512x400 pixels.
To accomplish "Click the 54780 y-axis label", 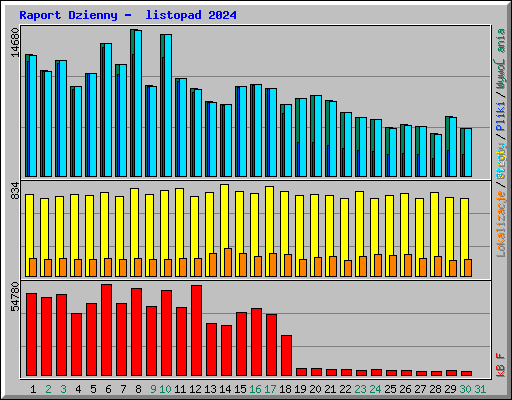I will click(15, 297).
